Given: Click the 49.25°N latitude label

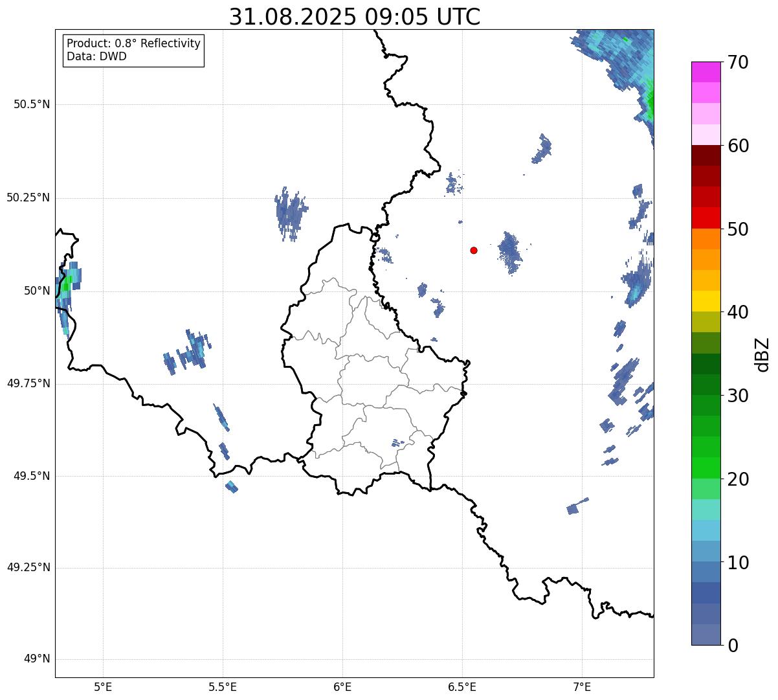Looking at the screenshot, I should 28,568.
